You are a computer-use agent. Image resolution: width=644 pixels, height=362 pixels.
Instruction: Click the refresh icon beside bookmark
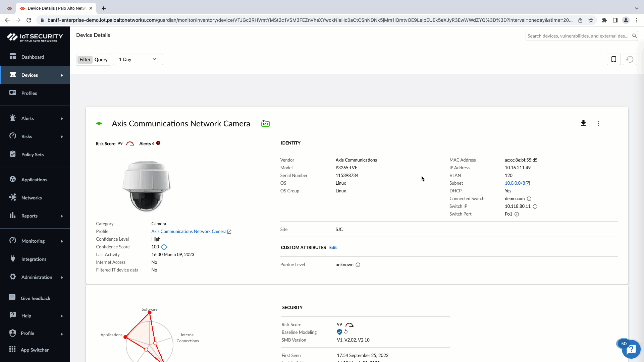coord(630,59)
